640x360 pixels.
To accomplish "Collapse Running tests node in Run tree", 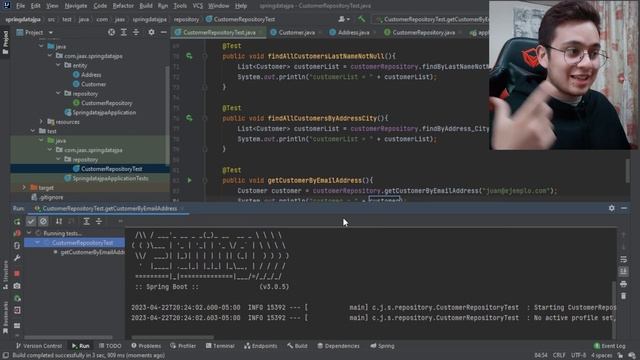I will (x=29, y=233).
